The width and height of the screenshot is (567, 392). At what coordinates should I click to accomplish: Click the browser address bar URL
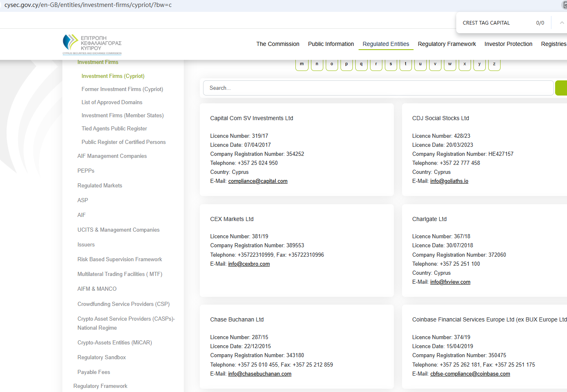click(88, 5)
